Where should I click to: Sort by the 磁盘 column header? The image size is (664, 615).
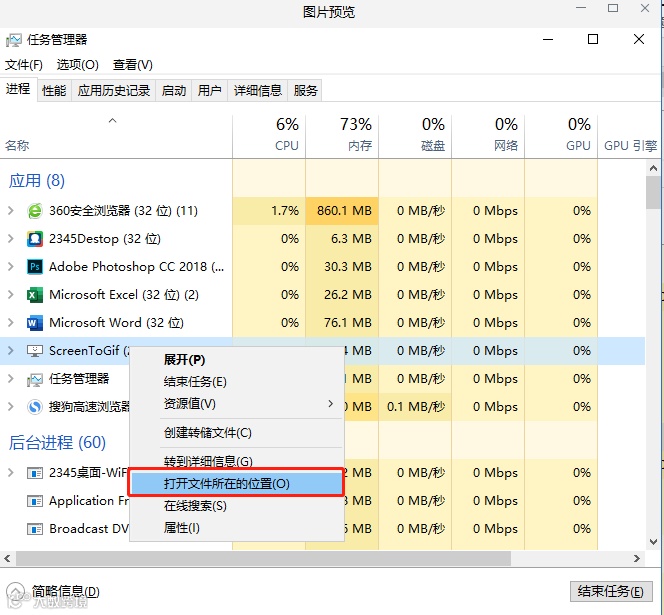pyautogui.click(x=415, y=136)
